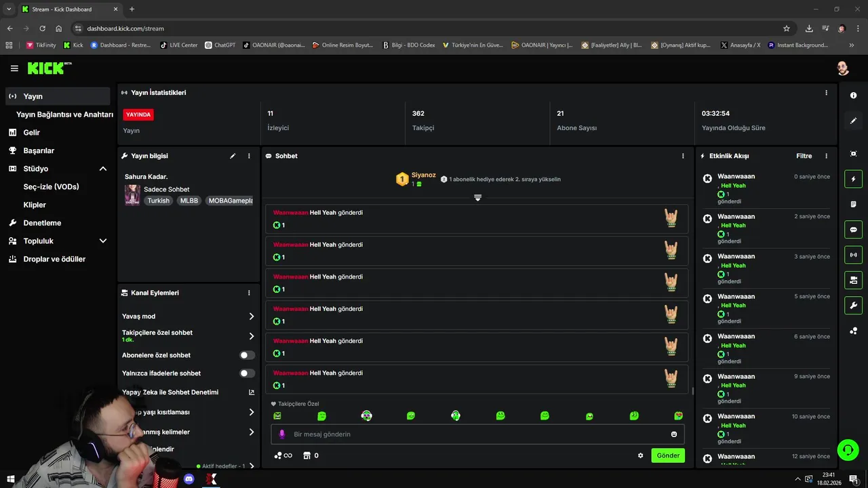Open chat settings gear icon

coord(640,455)
